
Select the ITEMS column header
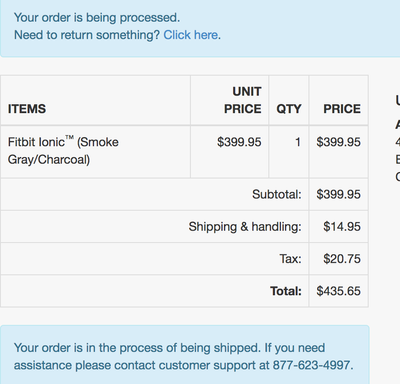27,109
